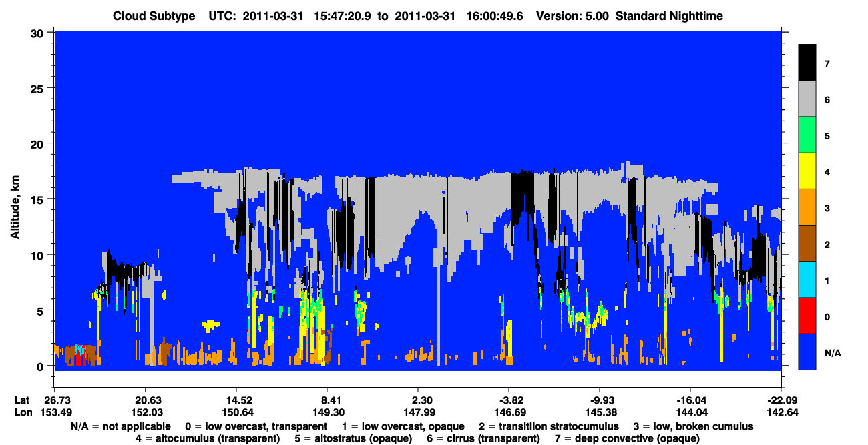This screenshot has height=445, width=868.
Task: Click the longitude value '146.69'
Action: pyautogui.click(x=509, y=412)
